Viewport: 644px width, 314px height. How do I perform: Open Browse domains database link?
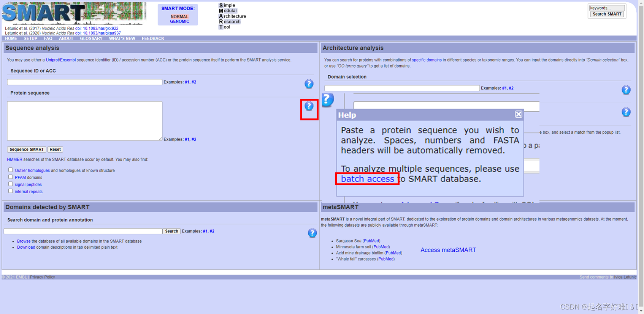[x=24, y=241]
